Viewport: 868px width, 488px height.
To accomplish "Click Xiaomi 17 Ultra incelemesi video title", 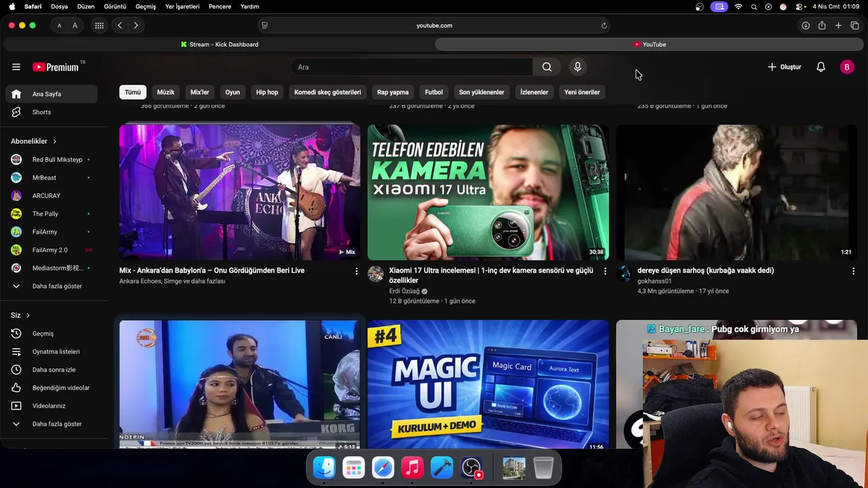I will [491, 275].
